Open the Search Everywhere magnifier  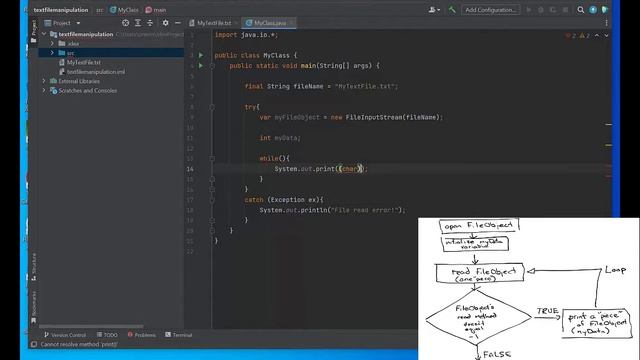tap(580, 10)
